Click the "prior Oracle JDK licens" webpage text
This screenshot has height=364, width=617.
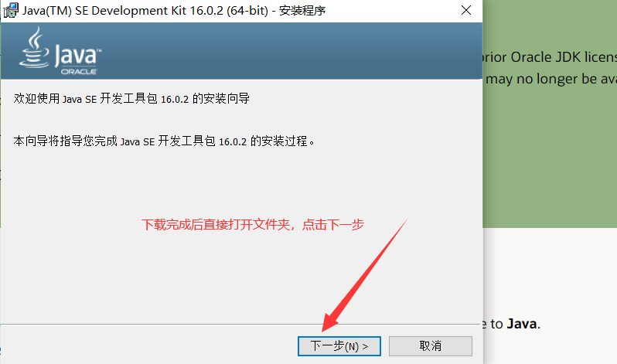(548, 57)
